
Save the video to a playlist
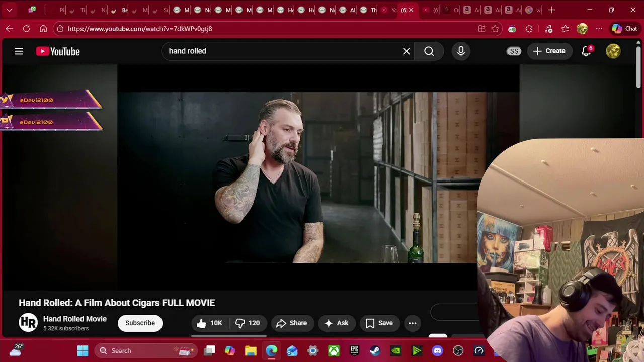click(379, 323)
